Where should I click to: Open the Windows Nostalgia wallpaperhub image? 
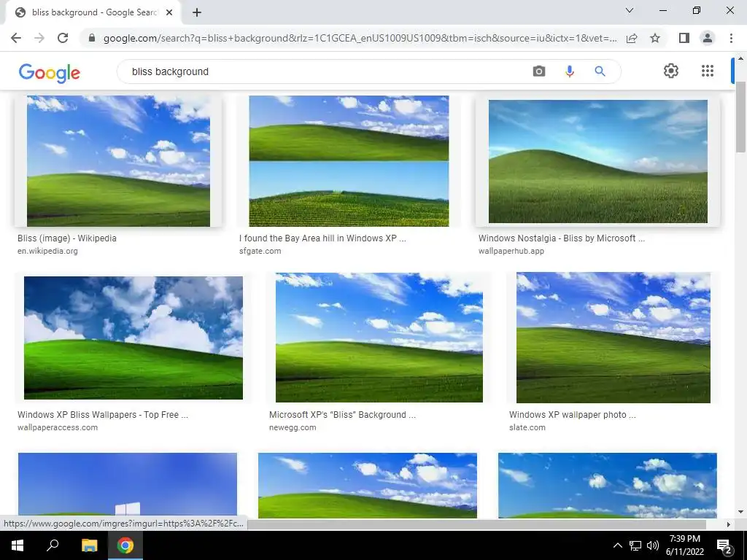598,161
